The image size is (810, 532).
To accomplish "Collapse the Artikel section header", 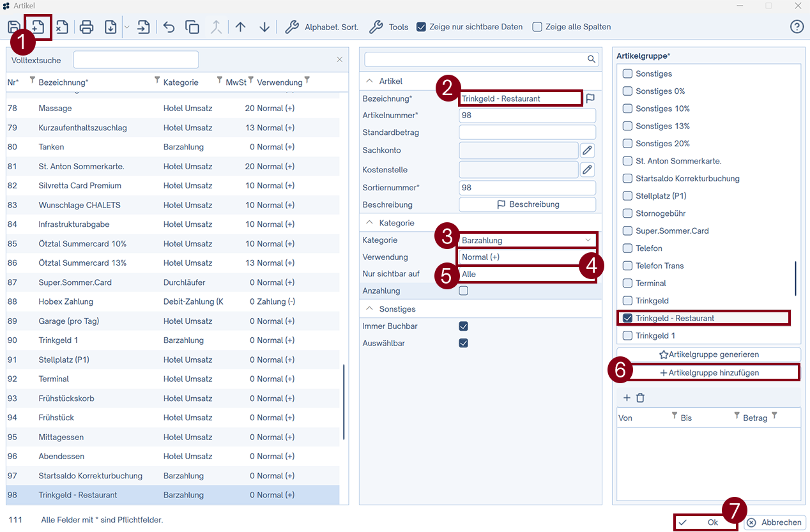I will click(x=369, y=81).
